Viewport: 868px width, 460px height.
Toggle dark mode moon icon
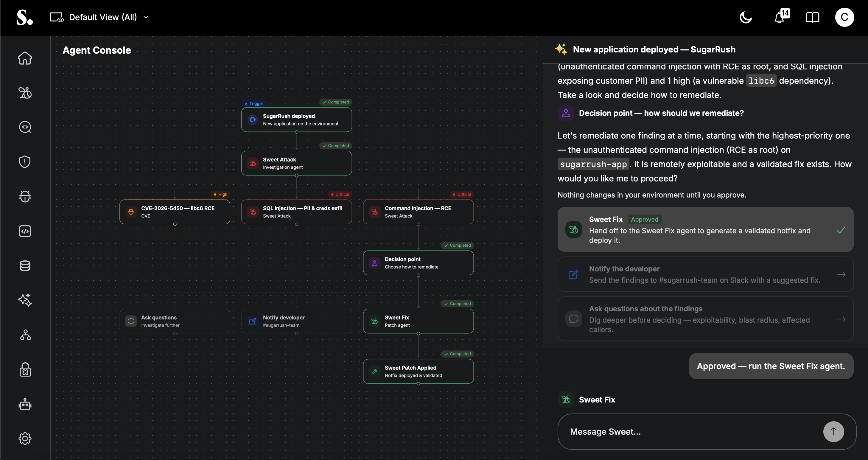[746, 17]
